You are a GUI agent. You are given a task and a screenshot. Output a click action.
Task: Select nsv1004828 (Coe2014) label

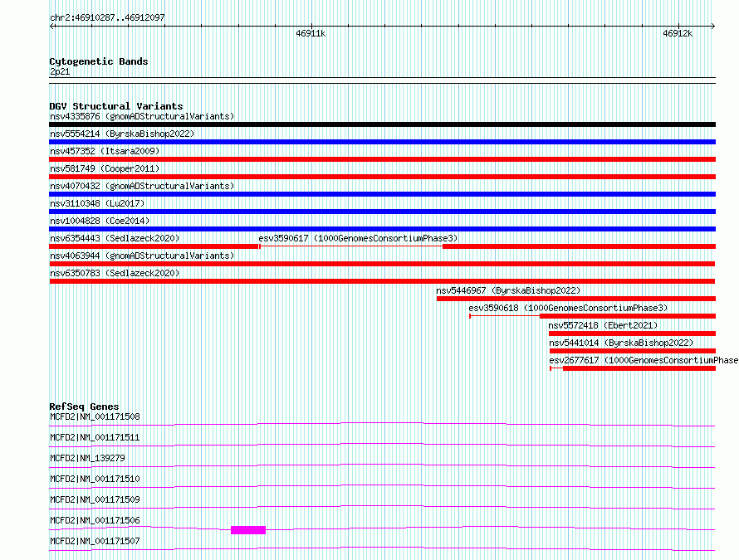pos(100,221)
